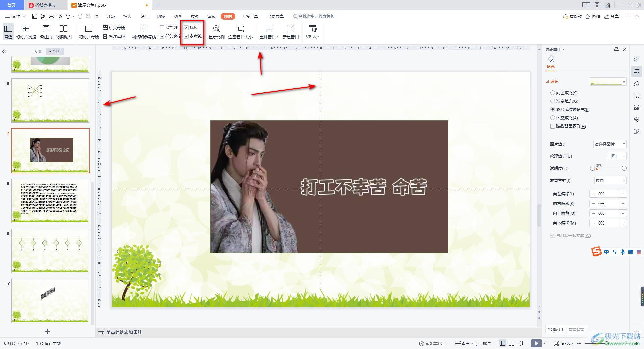Click the 分享 share icon
The height and width of the screenshot is (349, 644).
coord(611,16)
